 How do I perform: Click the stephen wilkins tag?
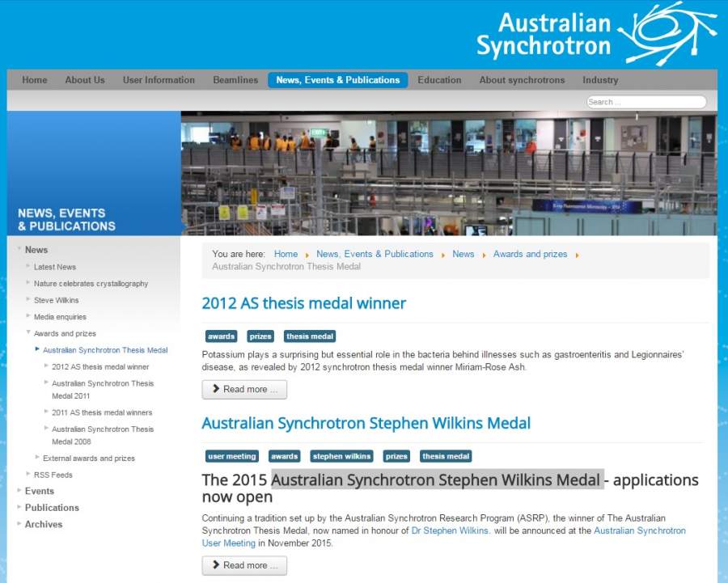click(341, 456)
